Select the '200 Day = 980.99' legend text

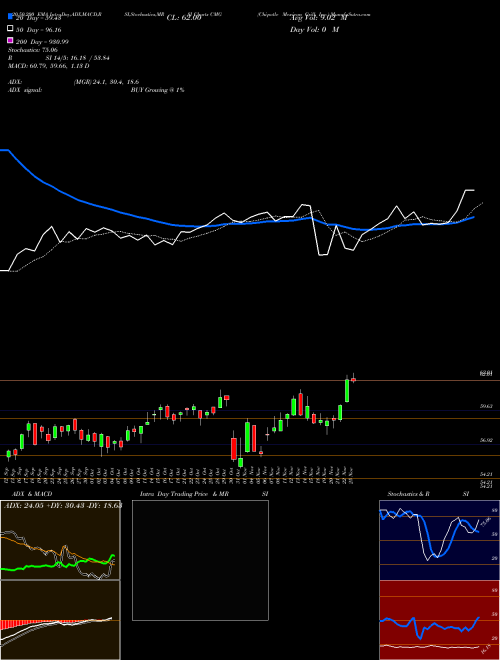(42, 42)
